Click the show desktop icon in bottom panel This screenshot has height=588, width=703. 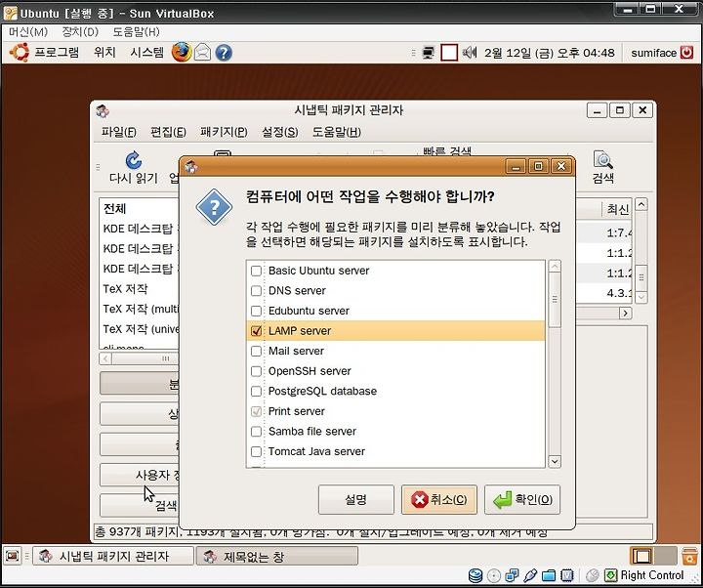[x=12, y=556]
